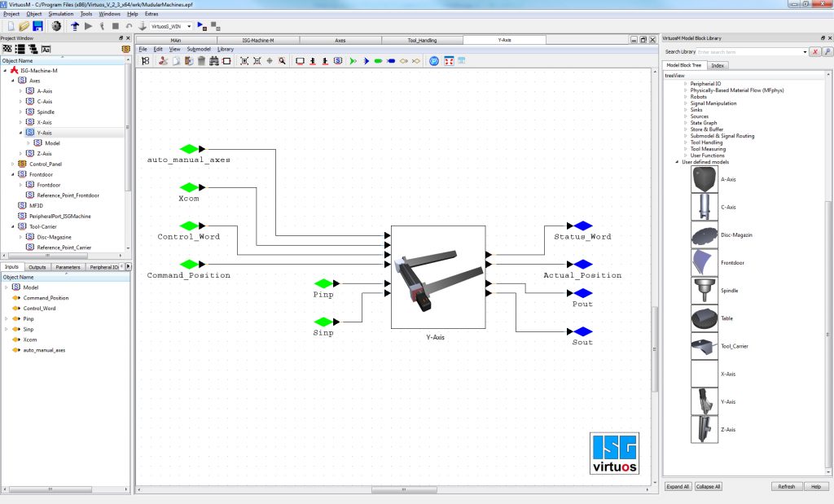Viewport: 834px width, 504px height.
Task: Start the simulation with the Play button
Action: [x=89, y=25]
